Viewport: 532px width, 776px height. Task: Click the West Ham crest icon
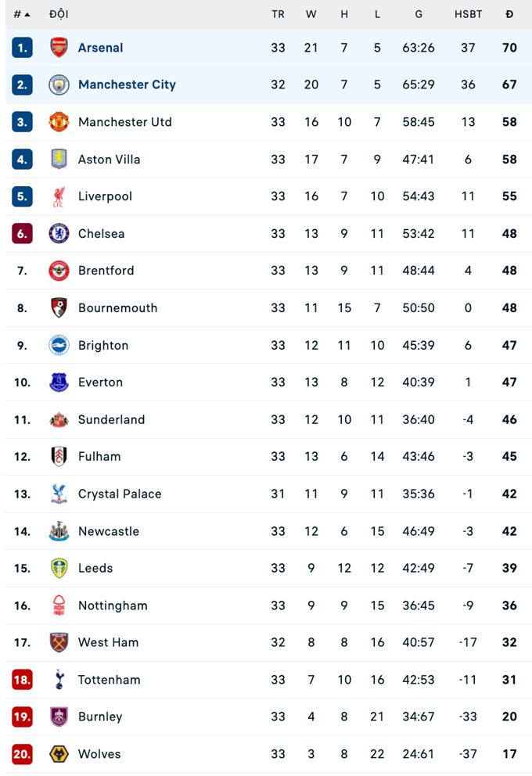tap(59, 642)
